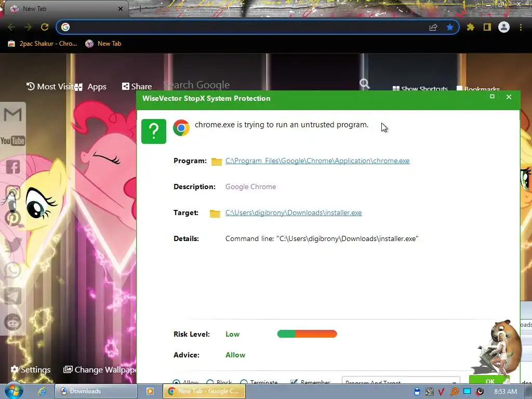532x399 pixels.
Task: Click the folder icon beside Target path
Action: point(215,214)
